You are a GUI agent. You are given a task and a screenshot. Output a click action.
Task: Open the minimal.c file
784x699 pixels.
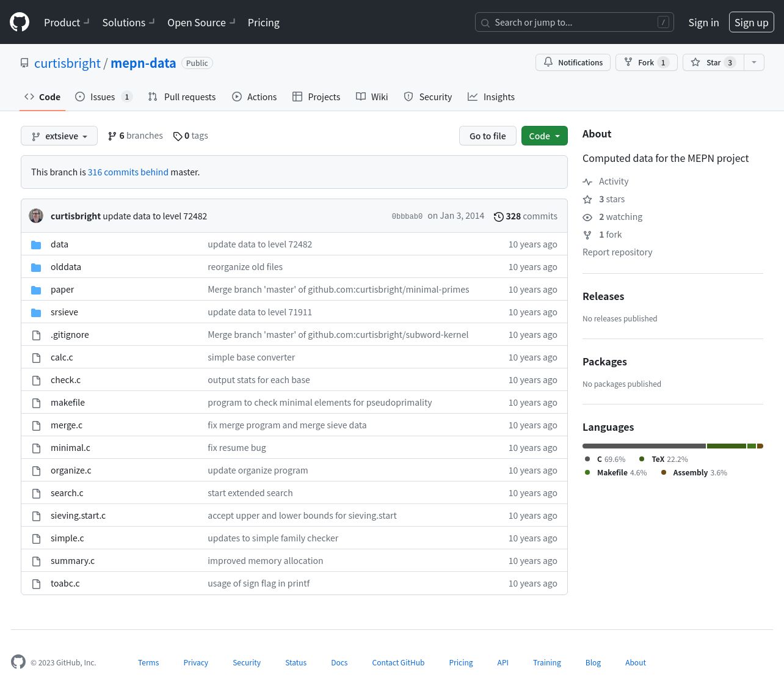click(70, 447)
